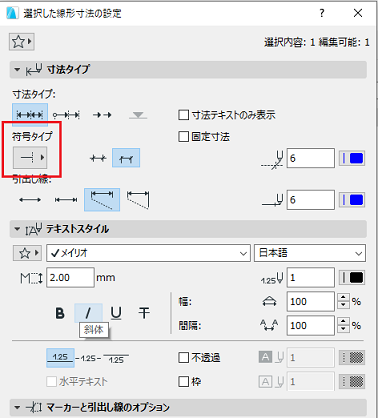Select text-centered-in-line placement icon
378x418 pixels.
coord(88,359)
